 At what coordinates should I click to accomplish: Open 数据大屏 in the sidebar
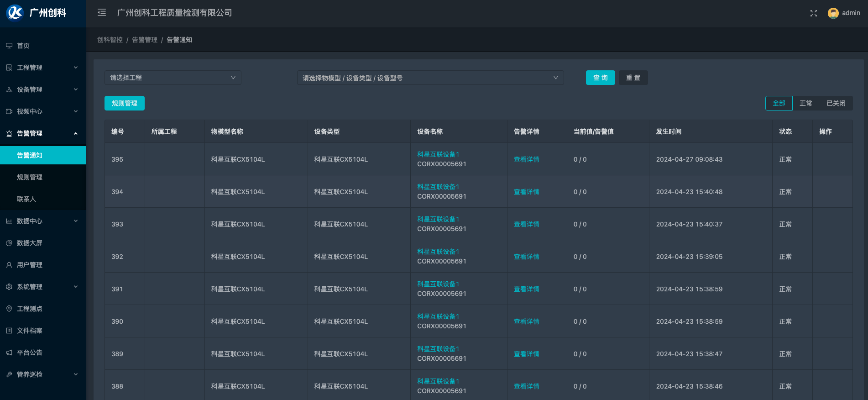[30, 243]
